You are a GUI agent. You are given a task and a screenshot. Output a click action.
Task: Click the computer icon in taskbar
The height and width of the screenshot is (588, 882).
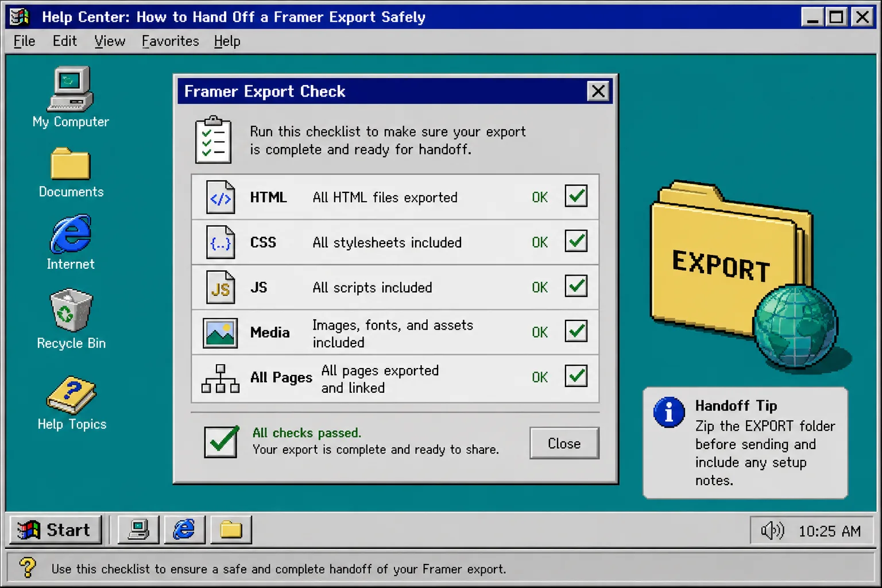138,529
